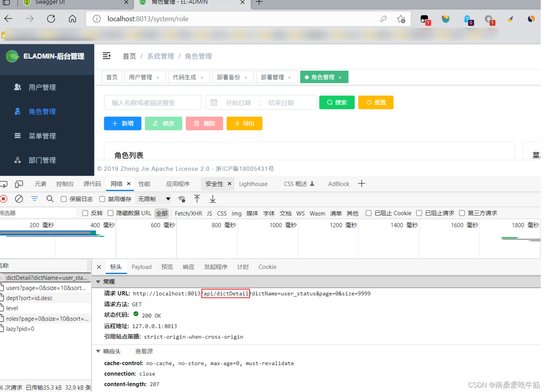Select the users?page=0 request row
The height and width of the screenshot is (392, 546).
[x=45, y=288]
